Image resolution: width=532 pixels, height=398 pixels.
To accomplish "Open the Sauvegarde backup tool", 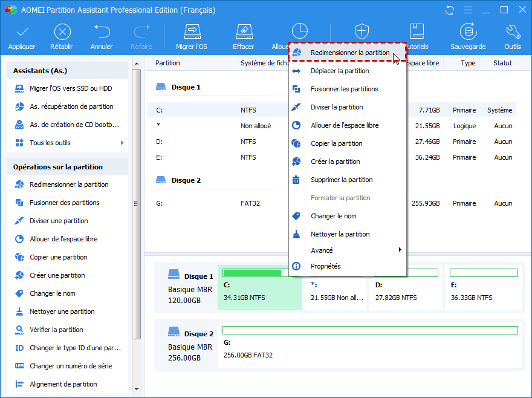I will (468, 32).
